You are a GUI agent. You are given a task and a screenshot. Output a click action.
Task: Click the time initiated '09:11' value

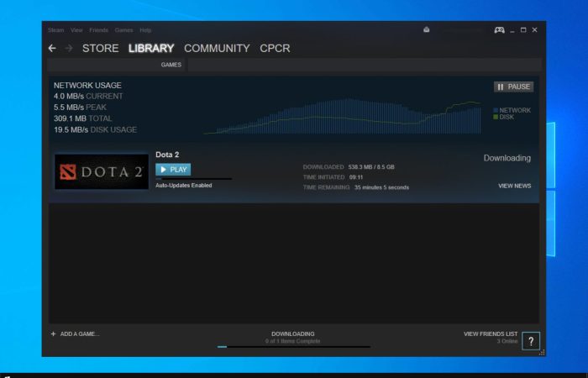click(356, 177)
